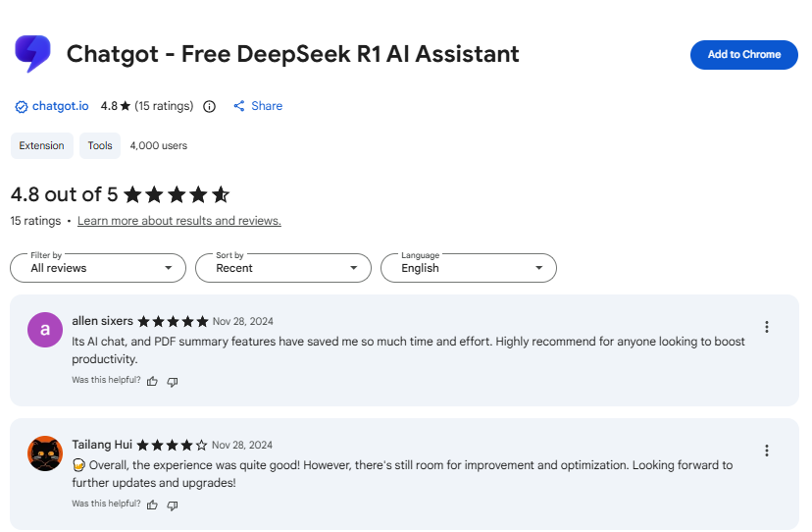Thumbs down allen sixers' review
The image size is (812, 532).
[173, 381]
